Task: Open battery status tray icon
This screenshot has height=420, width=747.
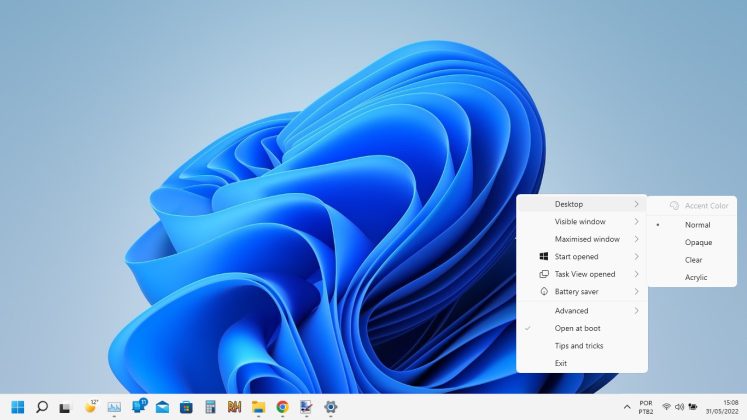Action: click(x=693, y=407)
